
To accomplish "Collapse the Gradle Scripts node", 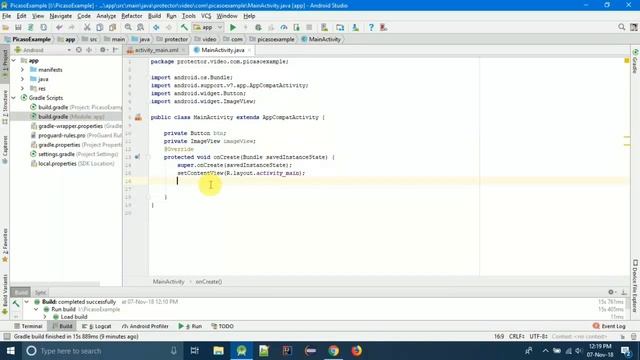I will (14, 98).
